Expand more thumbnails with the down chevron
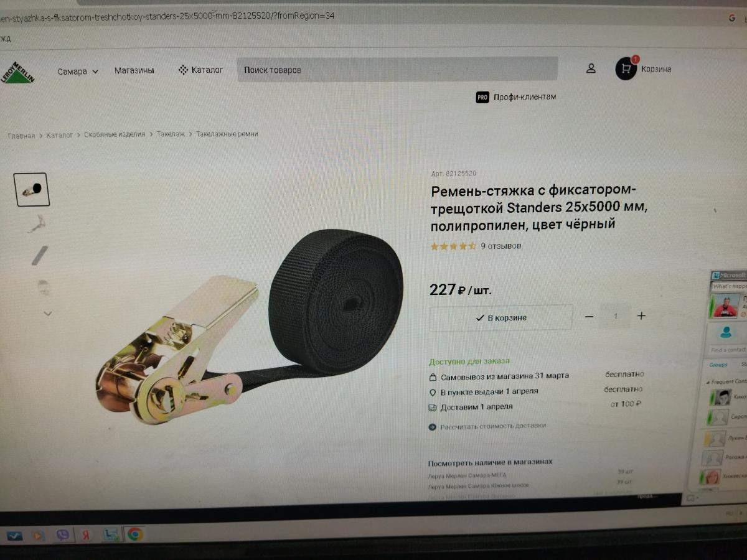747x560 pixels. [47, 314]
